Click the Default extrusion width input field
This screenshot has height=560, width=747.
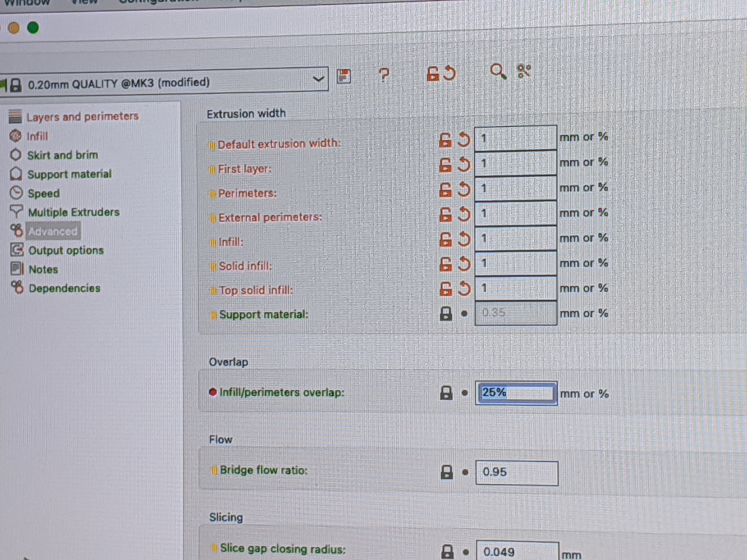point(515,138)
